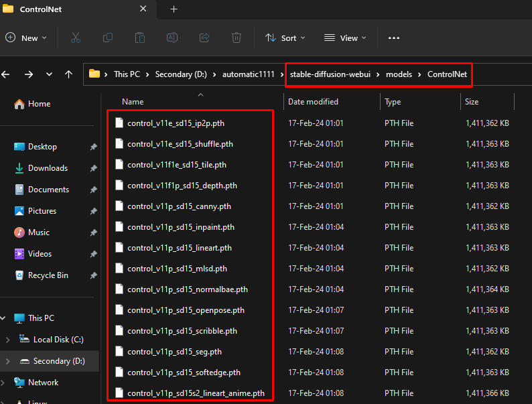The image size is (532, 404).
Task: Open Recent locations chevron dropdown
Action: coord(49,74)
